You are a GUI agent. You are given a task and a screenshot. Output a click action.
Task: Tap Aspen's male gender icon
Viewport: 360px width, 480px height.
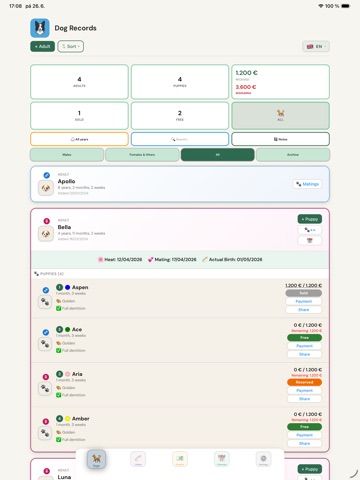point(46,290)
